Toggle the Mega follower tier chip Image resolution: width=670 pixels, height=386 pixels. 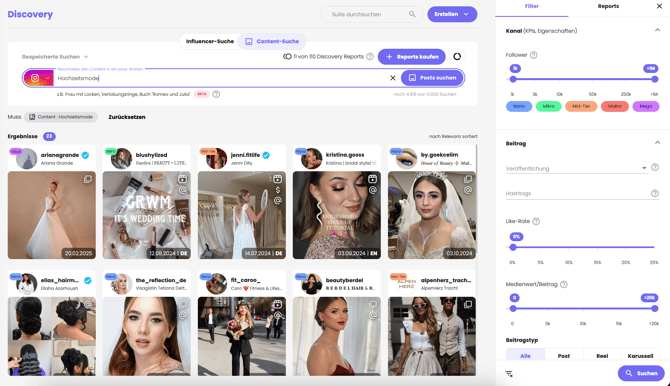(x=646, y=106)
